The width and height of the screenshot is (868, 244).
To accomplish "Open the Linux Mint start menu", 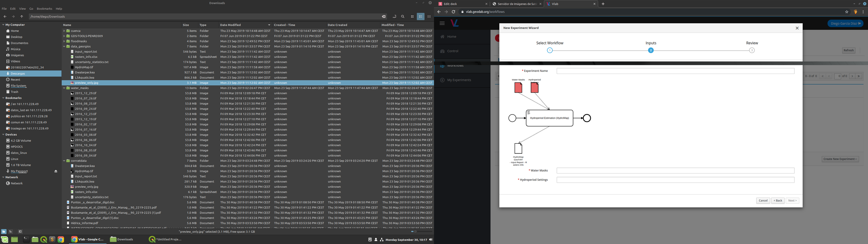I will tap(5, 239).
